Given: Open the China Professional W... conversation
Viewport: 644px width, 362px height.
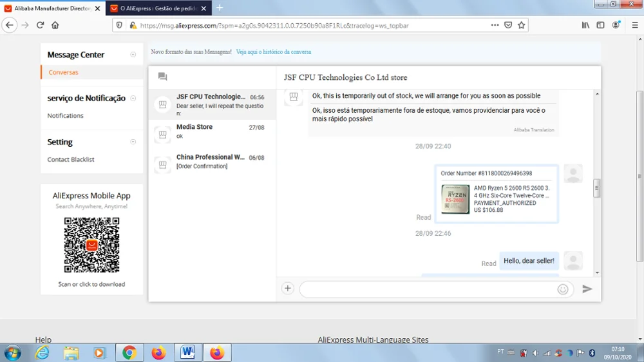Looking at the screenshot, I should point(213,164).
